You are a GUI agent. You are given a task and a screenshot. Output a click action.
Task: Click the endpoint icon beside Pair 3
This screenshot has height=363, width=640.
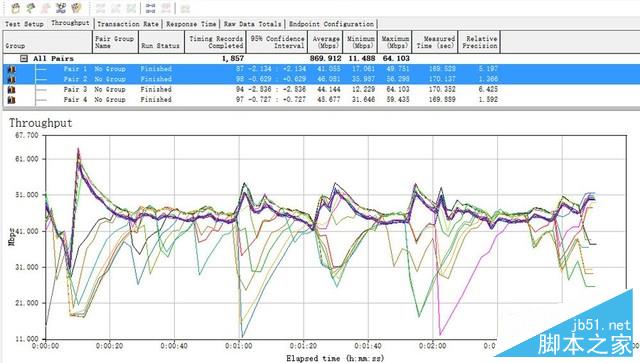(11, 89)
